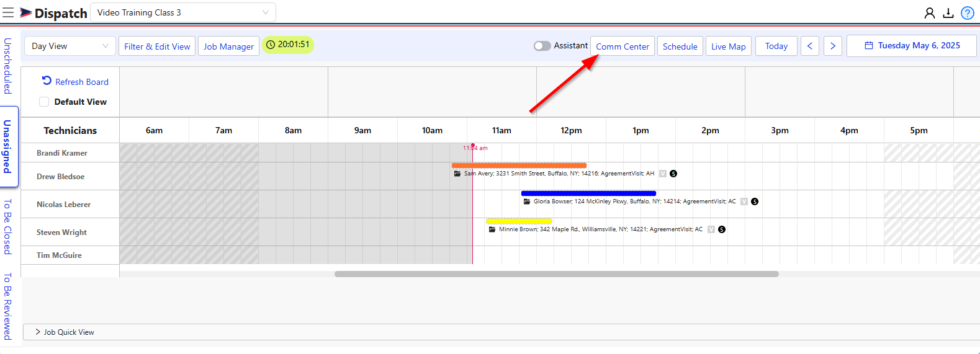This screenshot has width=980, height=354.
Task: Select technician Drew Bledsoe
Action: point(61,177)
